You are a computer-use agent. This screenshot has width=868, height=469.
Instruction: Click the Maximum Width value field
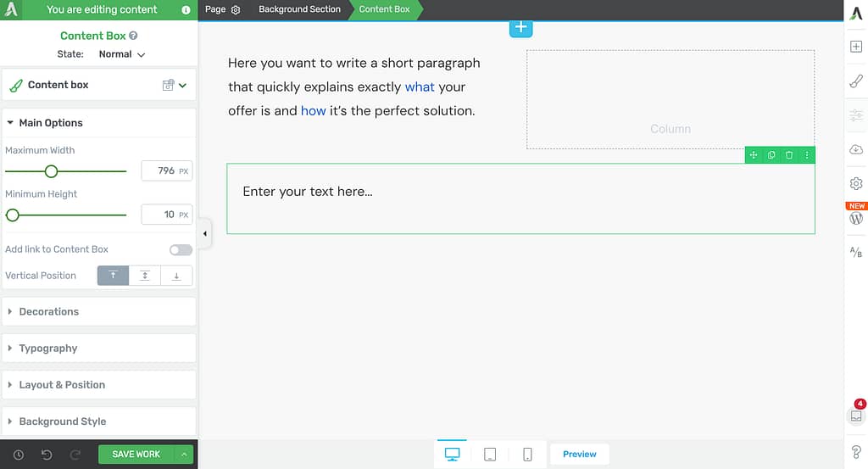click(x=167, y=171)
